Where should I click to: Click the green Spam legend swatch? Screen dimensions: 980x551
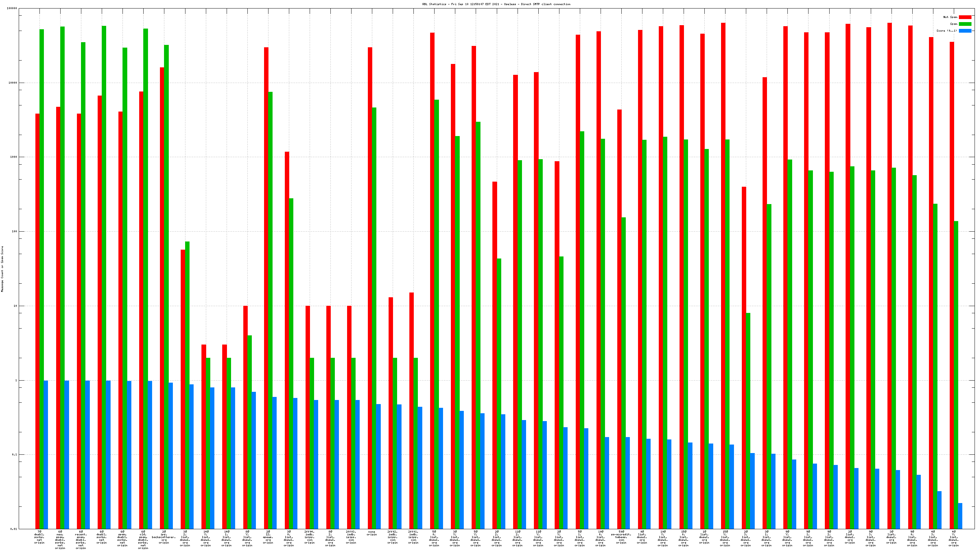965,24
